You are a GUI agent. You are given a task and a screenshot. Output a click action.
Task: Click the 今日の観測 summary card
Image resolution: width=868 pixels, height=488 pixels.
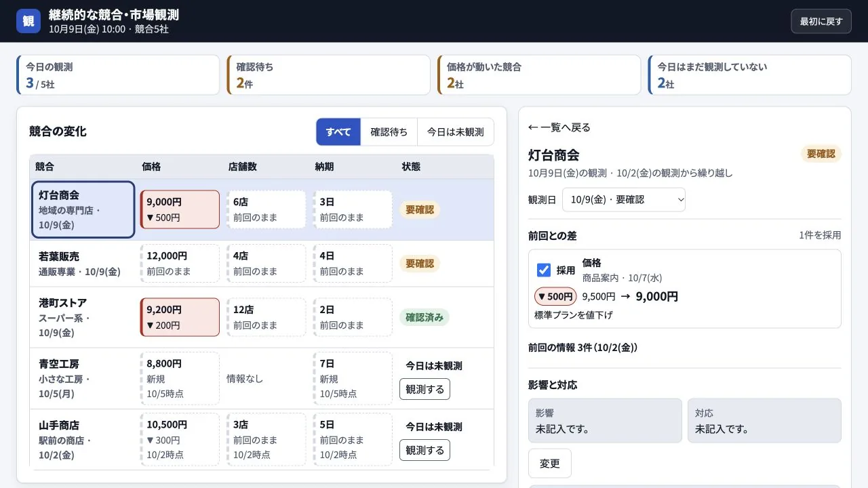[118, 75]
